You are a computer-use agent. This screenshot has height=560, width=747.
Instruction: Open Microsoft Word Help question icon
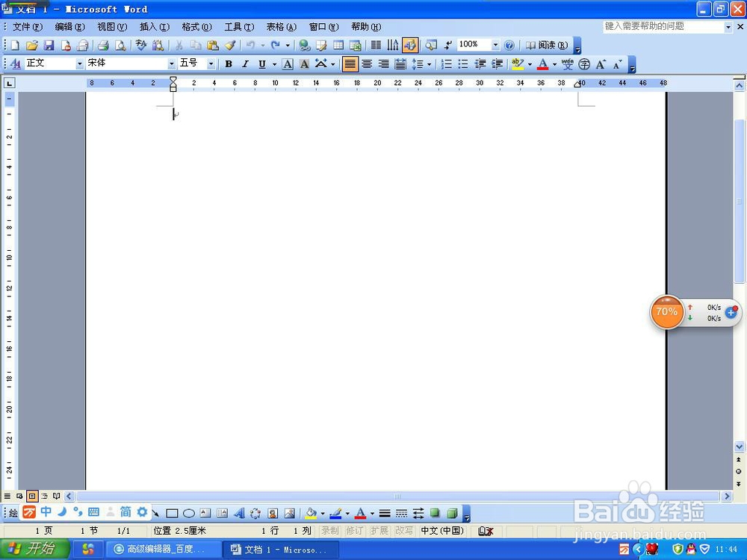[509, 46]
